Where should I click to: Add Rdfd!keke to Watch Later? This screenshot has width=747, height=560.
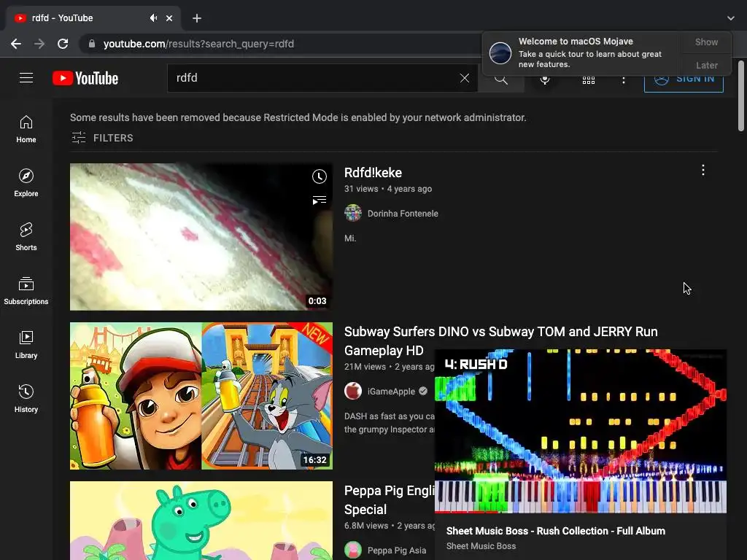(320, 176)
